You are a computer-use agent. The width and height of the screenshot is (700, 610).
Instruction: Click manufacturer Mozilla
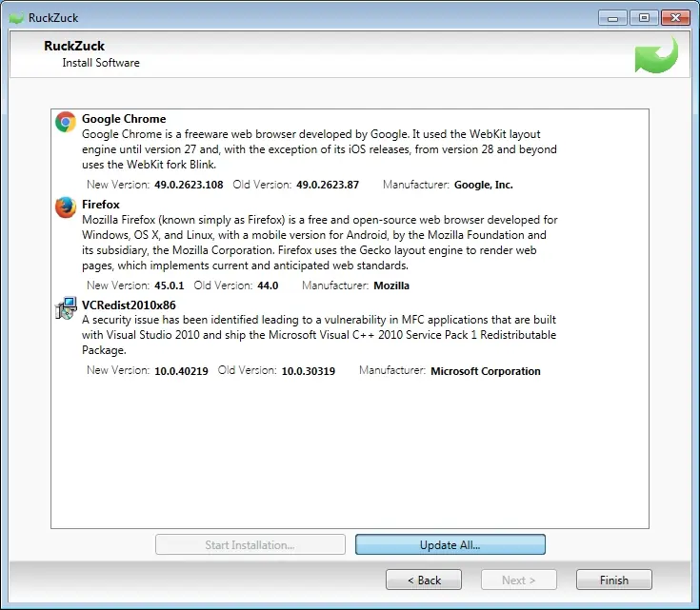[391, 285]
